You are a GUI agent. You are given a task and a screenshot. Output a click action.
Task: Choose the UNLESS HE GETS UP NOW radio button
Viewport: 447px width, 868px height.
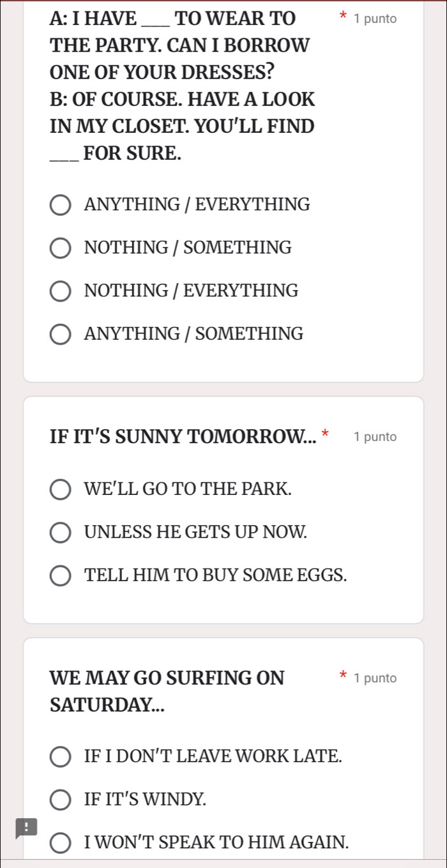tap(61, 532)
